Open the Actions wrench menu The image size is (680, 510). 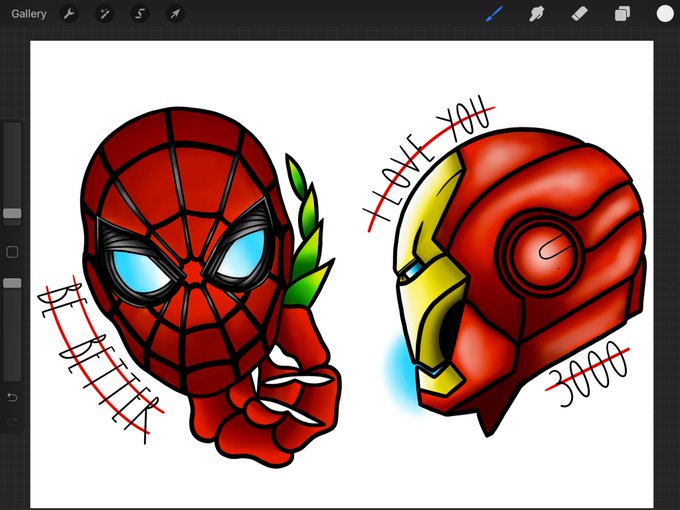69,14
